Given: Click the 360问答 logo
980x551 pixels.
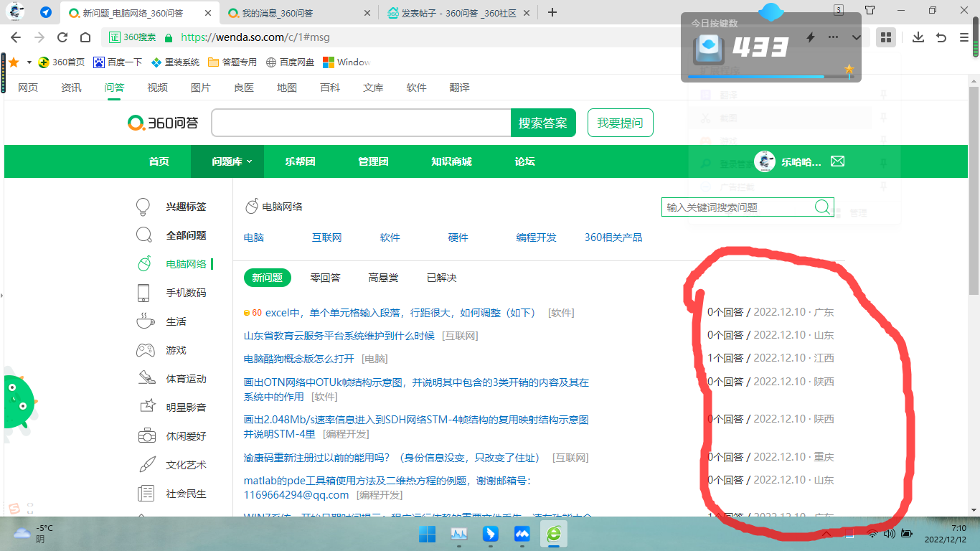Looking at the screenshot, I should click(163, 123).
